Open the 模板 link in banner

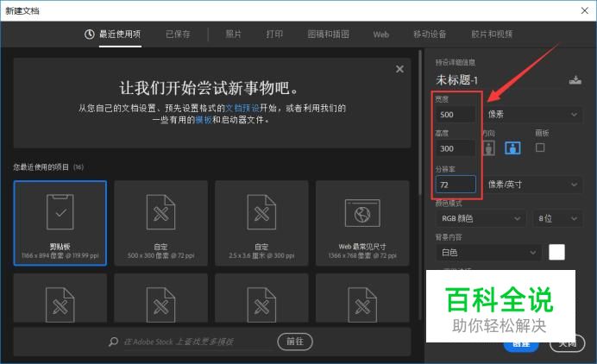204,120
